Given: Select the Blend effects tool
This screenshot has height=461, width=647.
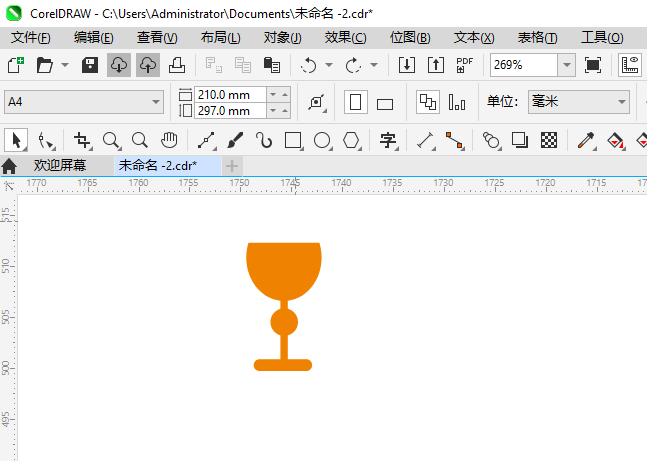Looking at the screenshot, I should [x=491, y=141].
